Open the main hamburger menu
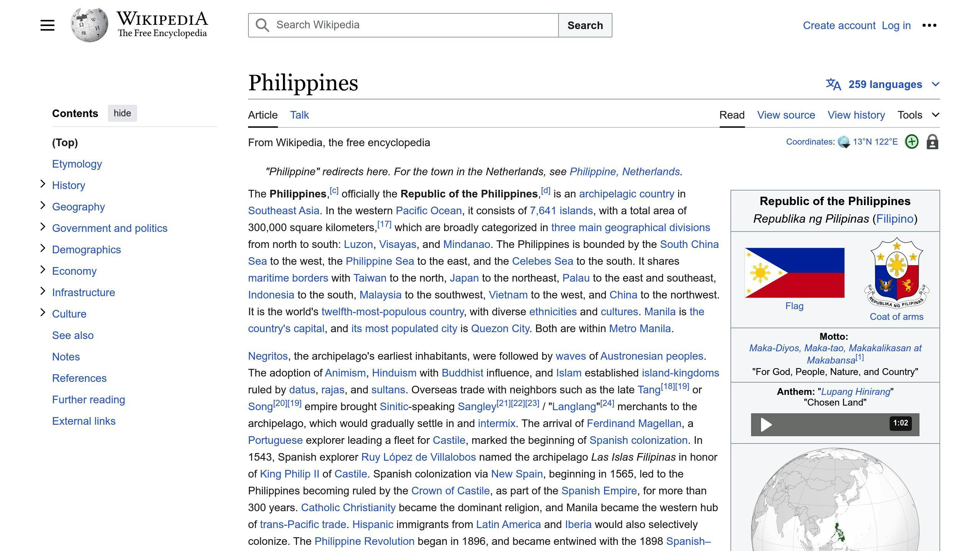 pyautogui.click(x=47, y=25)
